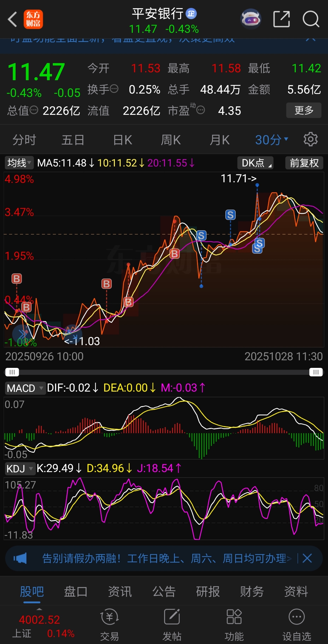Grab the right range slider handle
This screenshot has width=328, height=644.
click(316, 372)
